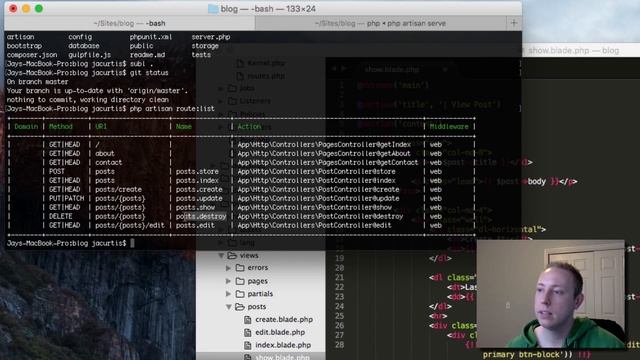This screenshot has height=360, width=640.
Task: Click line number 25 in the editor gutter
Action: [339, 316]
